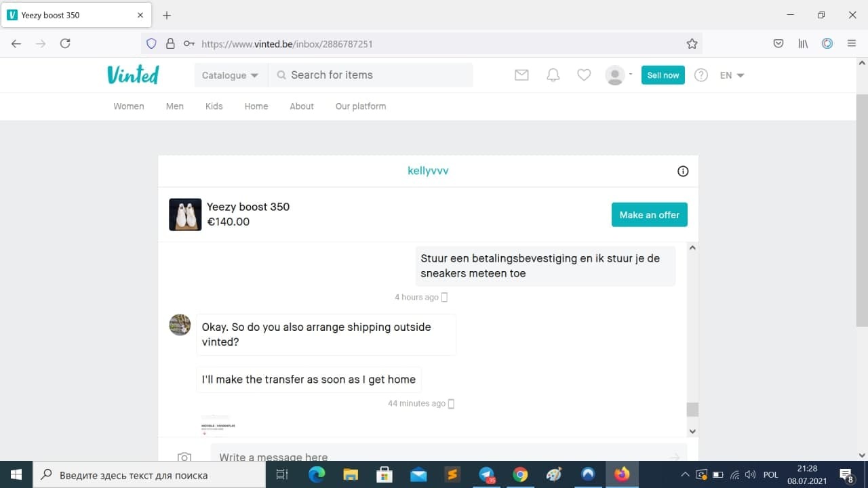Open Google Chrome from the taskbar
Image resolution: width=868 pixels, height=488 pixels.
[520, 474]
